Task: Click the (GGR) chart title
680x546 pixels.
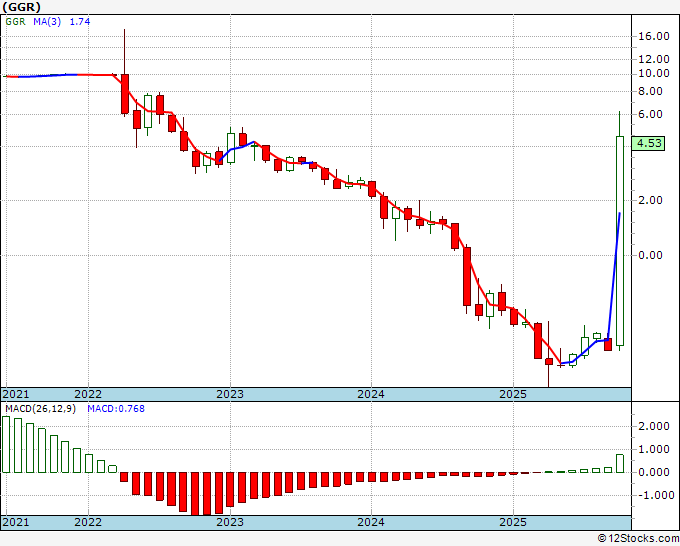Action: 22,7
